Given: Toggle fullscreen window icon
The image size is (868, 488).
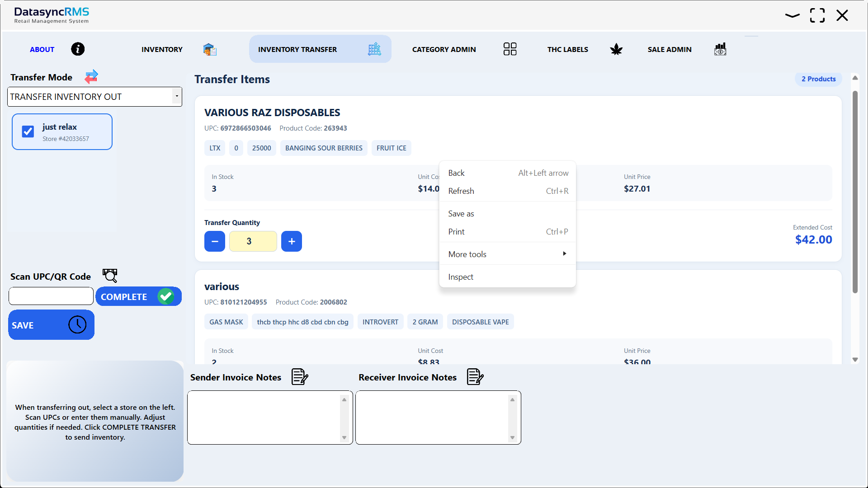Looking at the screenshot, I should (x=817, y=15).
